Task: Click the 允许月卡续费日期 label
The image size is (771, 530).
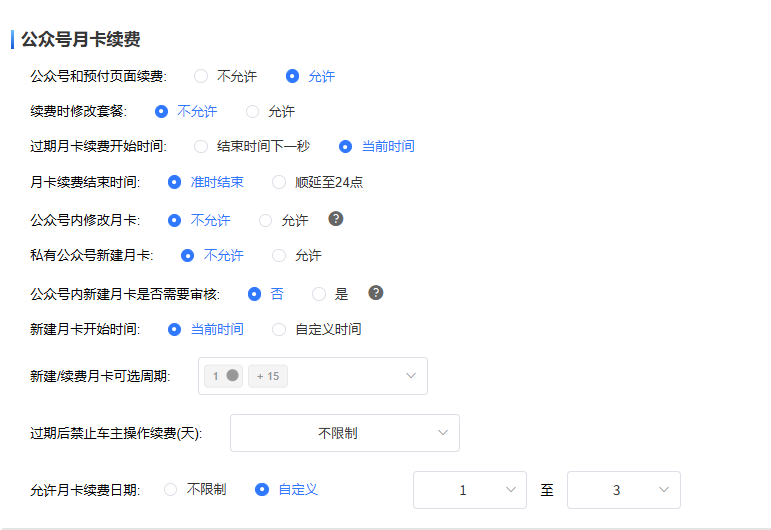Action: click(x=85, y=491)
